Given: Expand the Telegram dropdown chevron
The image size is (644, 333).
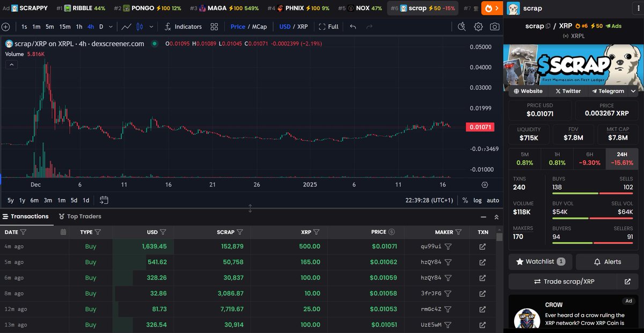Looking at the screenshot, I should click(633, 91).
